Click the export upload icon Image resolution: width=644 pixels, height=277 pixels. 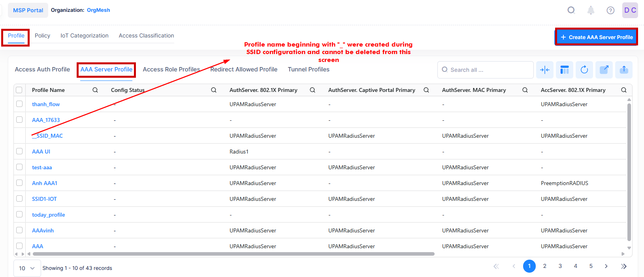click(x=624, y=70)
